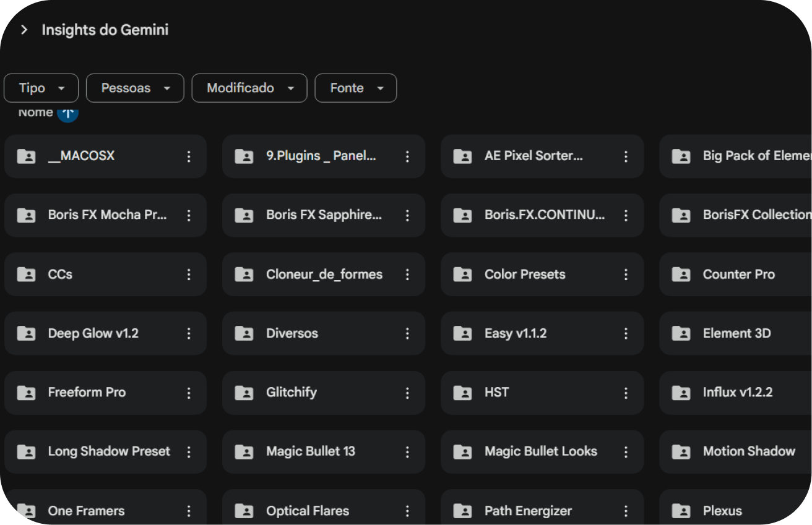Click three-dot menu on Color Presets folder
The height and width of the screenshot is (525, 812).
click(x=626, y=275)
